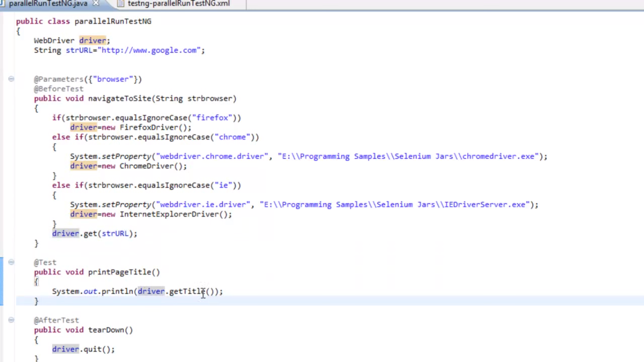Place cursor on the class name parallelRunTestNG
This screenshot has height=362, width=644.
(x=113, y=21)
